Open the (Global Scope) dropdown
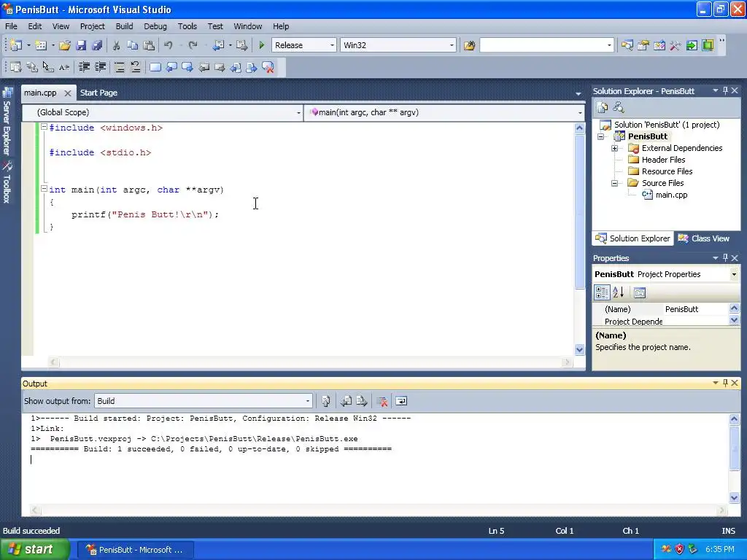This screenshot has width=747, height=560. (298, 113)
